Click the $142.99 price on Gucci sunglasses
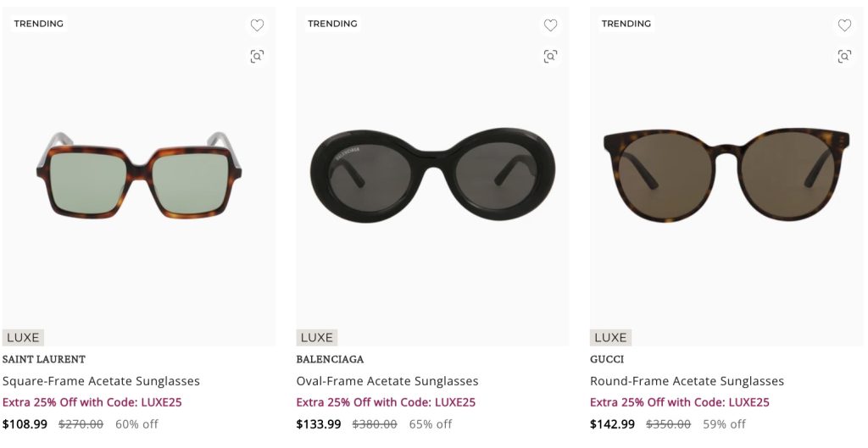 pyautogui.click(x=612, y=424)
